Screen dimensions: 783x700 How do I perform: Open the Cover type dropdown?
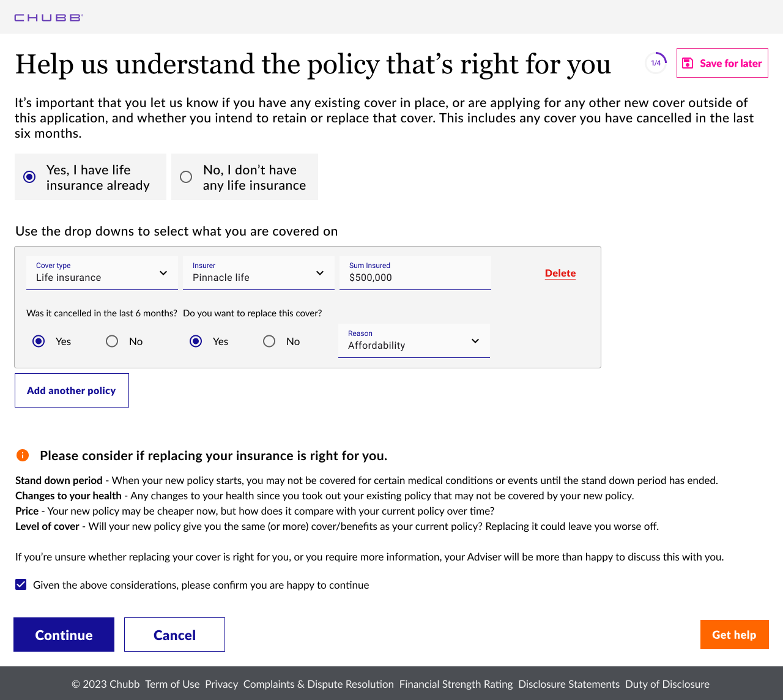coord(102,273)
